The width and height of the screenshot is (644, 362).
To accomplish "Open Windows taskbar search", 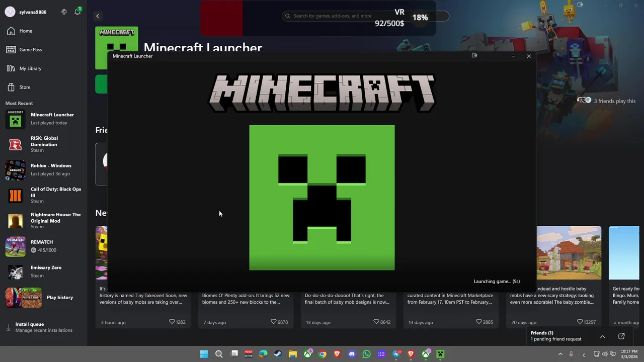I will pos(219,354).
